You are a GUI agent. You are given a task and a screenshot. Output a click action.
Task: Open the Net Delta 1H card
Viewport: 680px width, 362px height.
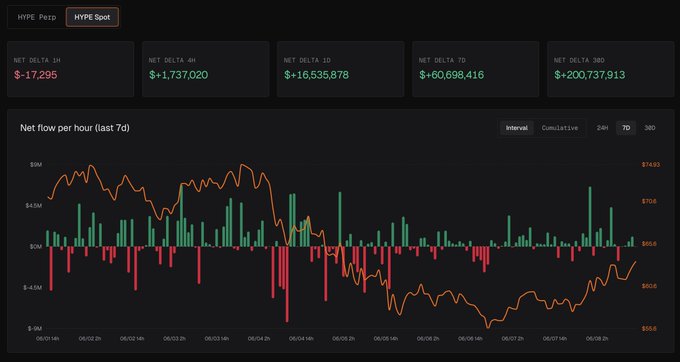coord(70,69)
